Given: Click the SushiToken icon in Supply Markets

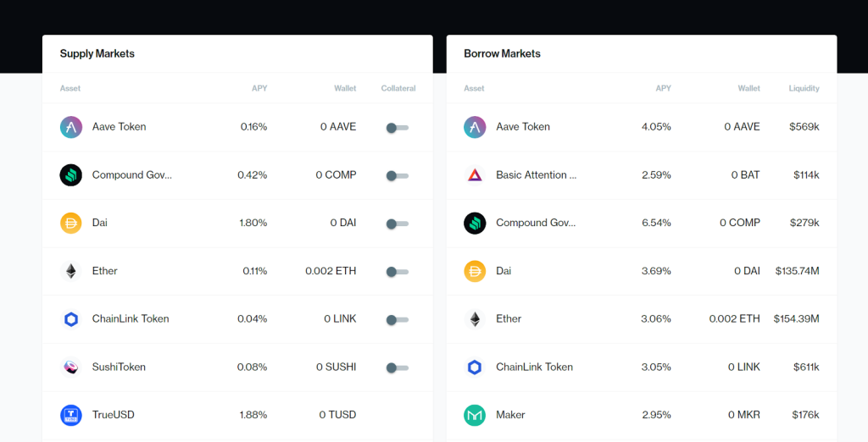Looking at the screenshot, I should tap(70, 367).
